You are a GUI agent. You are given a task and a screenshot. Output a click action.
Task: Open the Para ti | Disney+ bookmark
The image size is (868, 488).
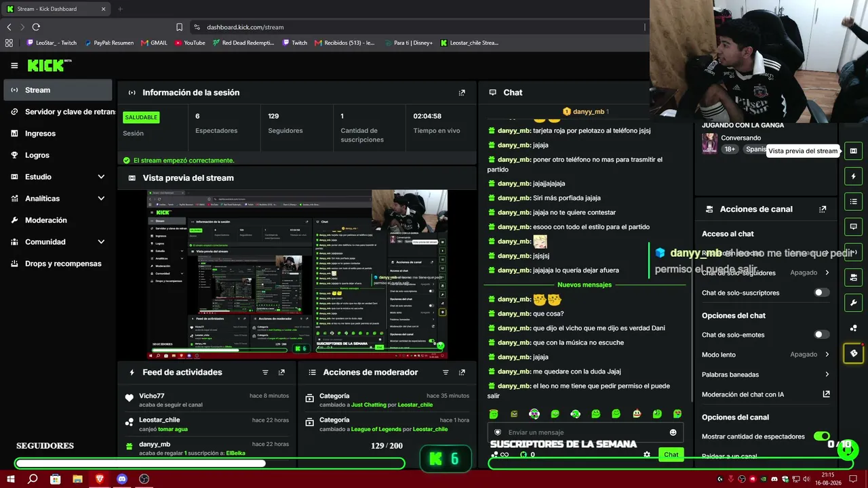tap(408, 43)
